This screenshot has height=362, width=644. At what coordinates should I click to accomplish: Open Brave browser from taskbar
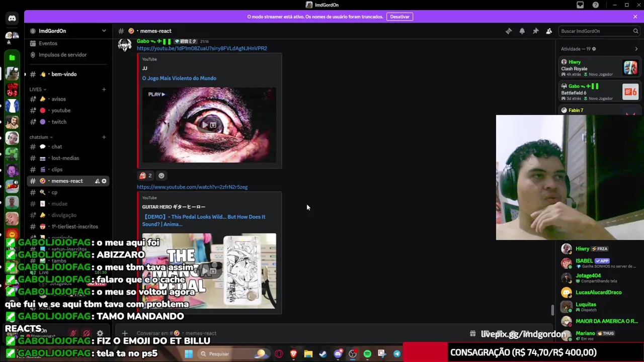[293, 354]
